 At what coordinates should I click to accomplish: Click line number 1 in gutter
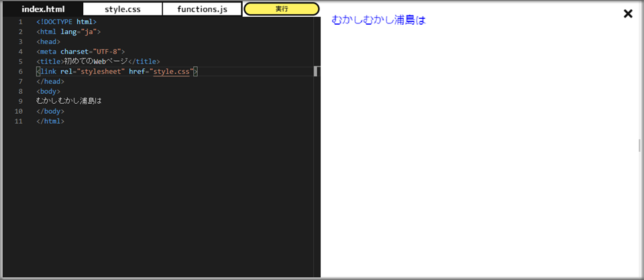21,21
